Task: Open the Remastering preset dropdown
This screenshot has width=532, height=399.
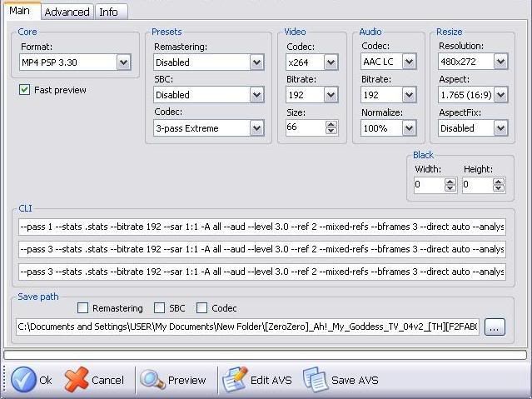Action: (209, 62)
